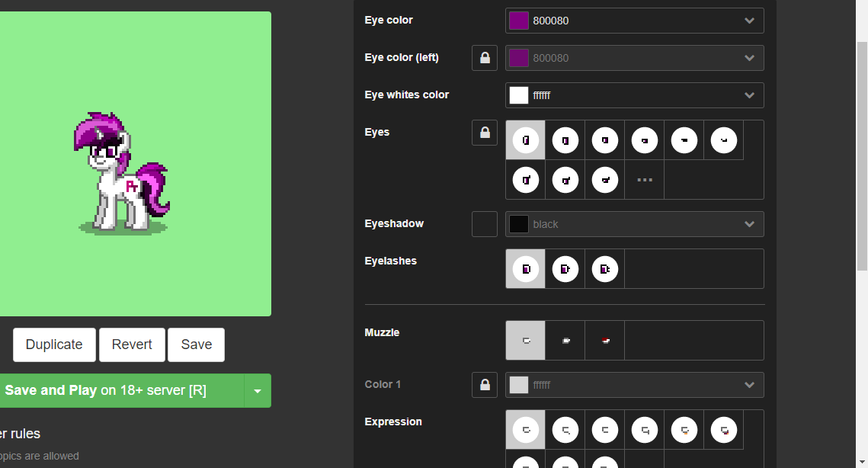
Task: Expand the Eye color (left) dropdown arrow
Action: pyautogui.click(x=749, y=58)
